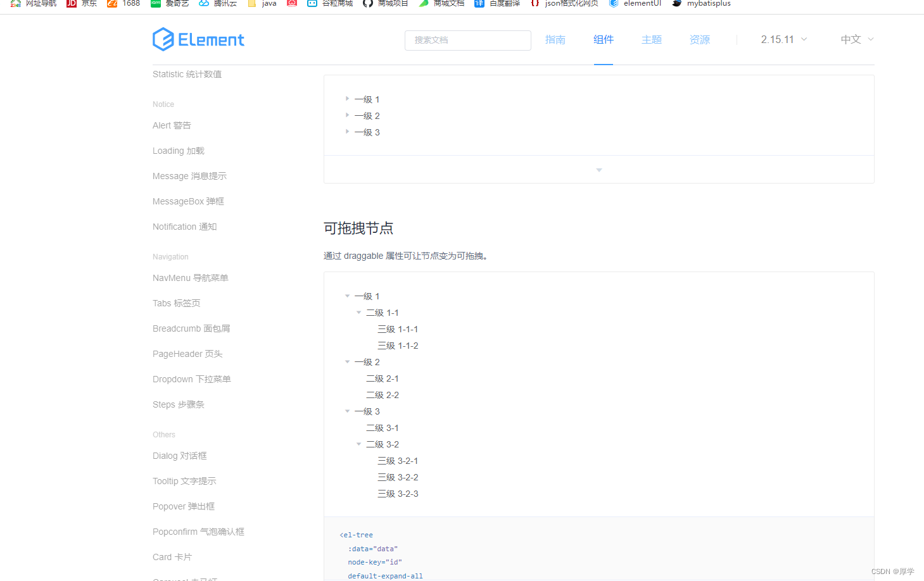Open the elementUI bookmark
Viewport: 924px width, 581px height.
point(635,3)
